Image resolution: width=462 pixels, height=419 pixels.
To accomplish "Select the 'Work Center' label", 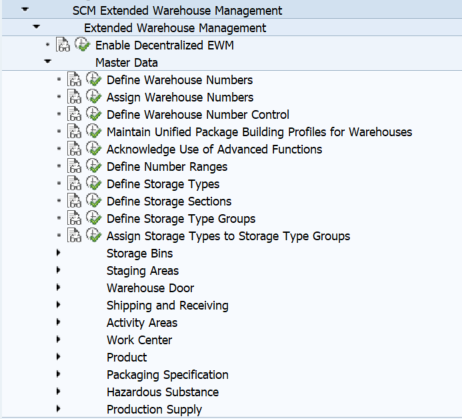I will tap(139, 340).
